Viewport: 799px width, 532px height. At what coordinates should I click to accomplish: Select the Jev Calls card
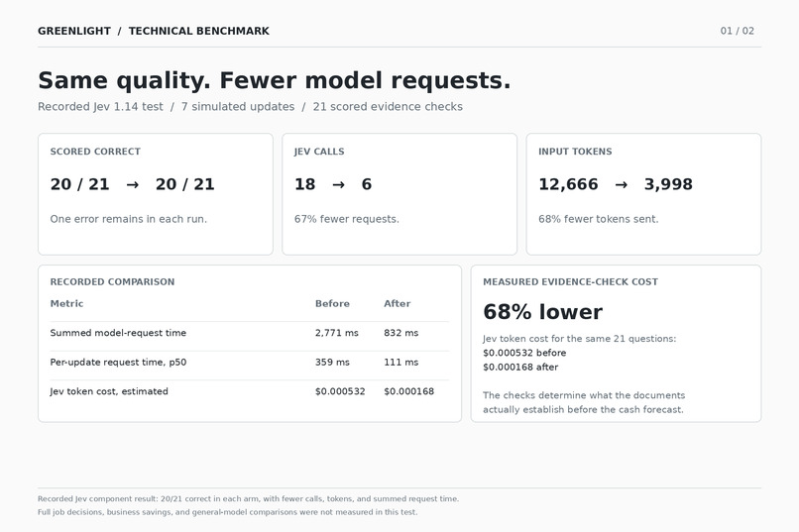tap(399, 194)
